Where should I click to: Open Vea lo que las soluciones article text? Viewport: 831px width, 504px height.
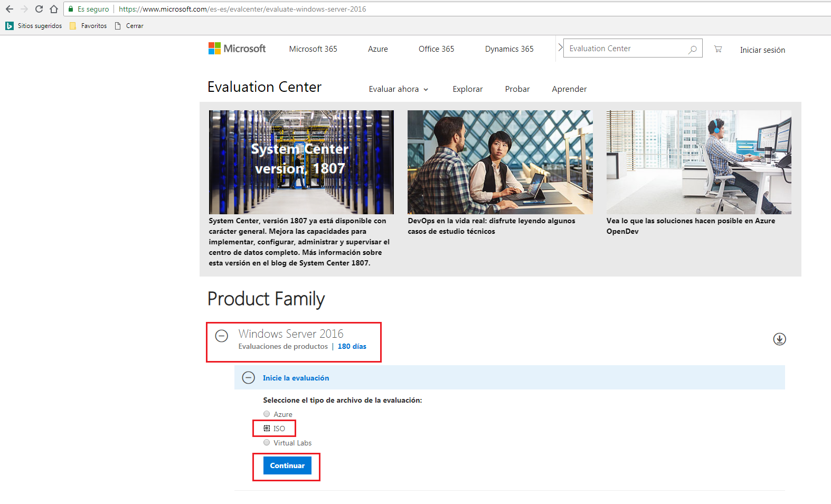coord(691,226)
